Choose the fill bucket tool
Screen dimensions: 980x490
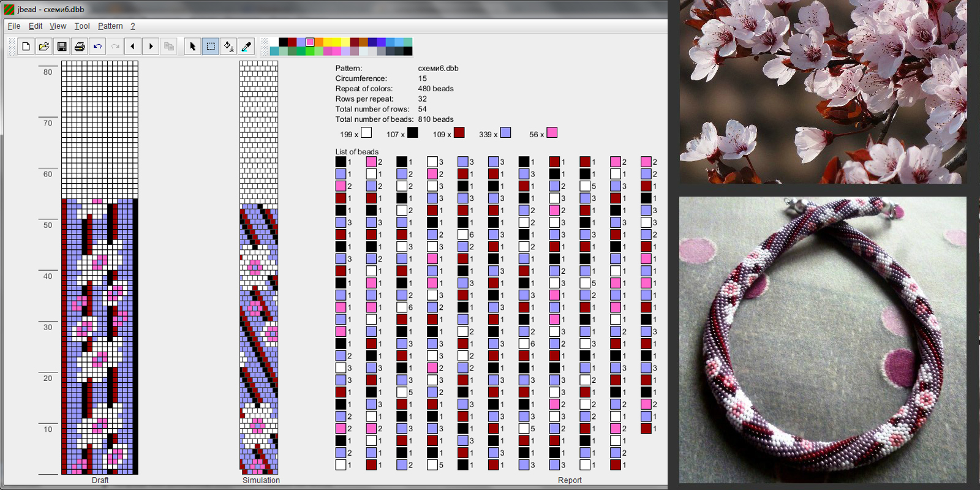pyautogui.click(x=228, y=46)
